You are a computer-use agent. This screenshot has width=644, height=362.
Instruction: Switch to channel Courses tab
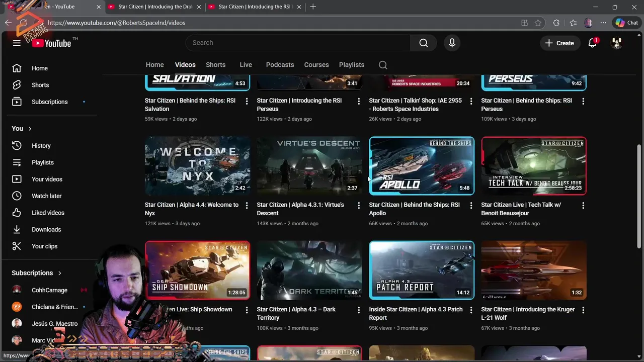(x=316, y=65)
